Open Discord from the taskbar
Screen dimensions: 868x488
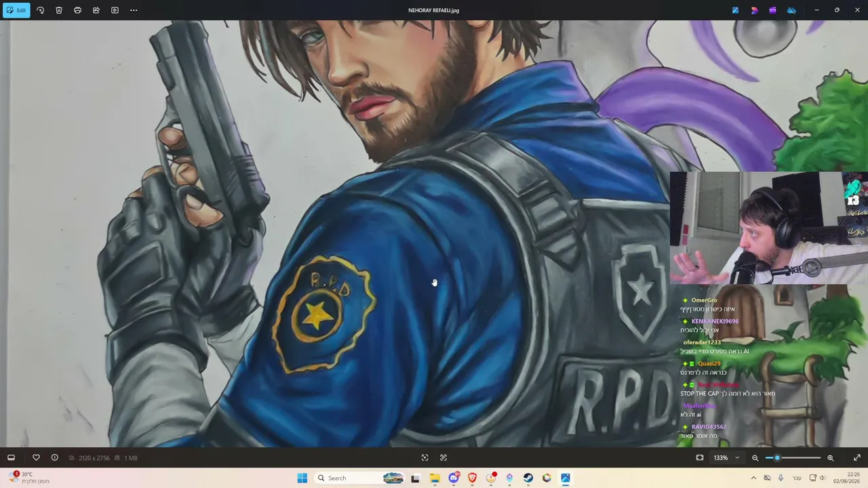454,478
